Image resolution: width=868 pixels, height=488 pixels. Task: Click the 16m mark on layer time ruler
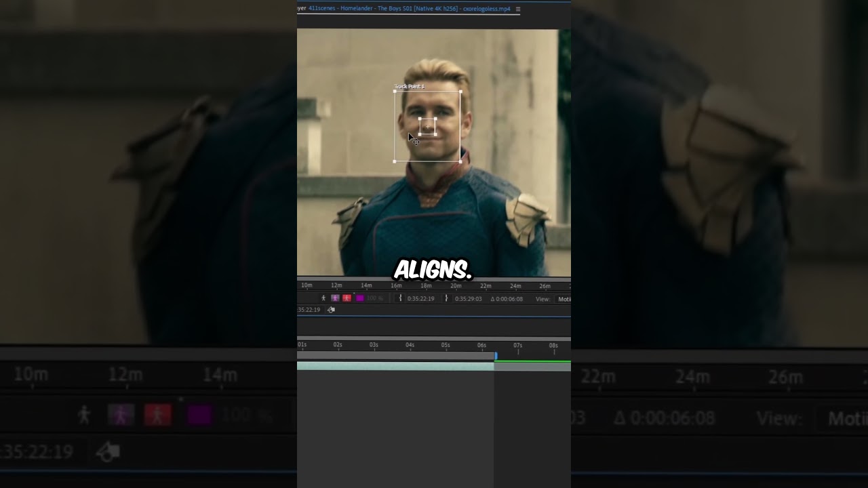click(x=396, y=286)
